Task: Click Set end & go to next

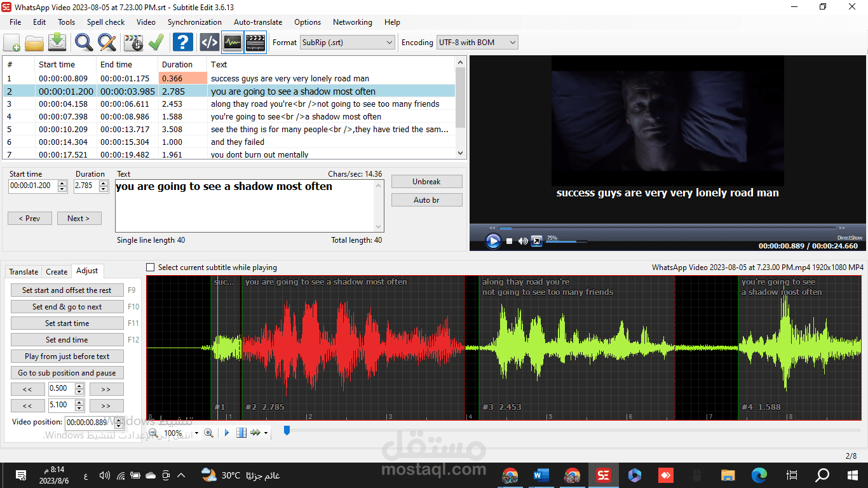Action: pos(67,307)
